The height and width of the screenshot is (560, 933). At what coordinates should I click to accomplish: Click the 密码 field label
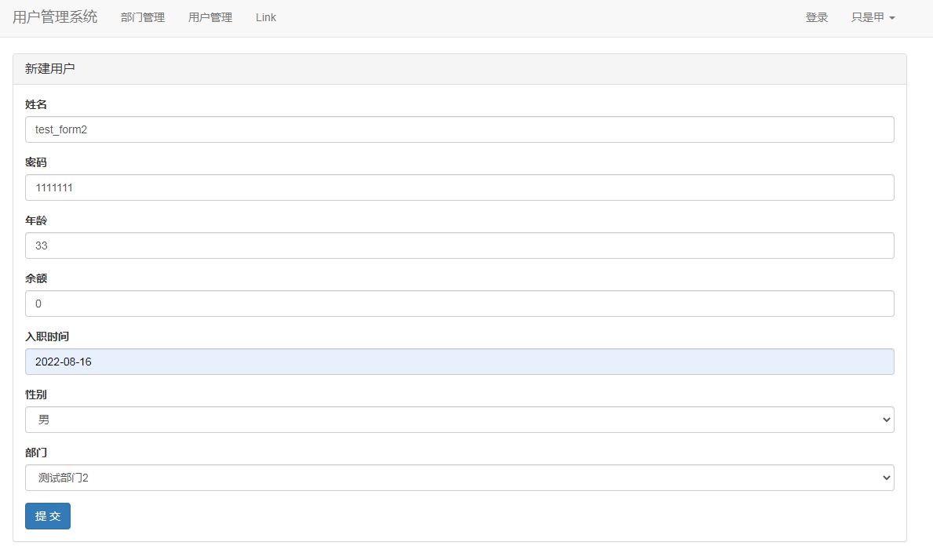[35, 162]
